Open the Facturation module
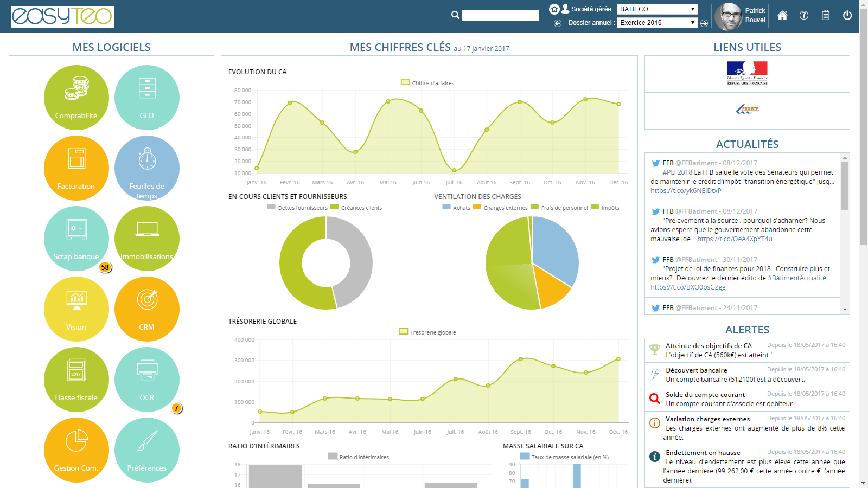The width and height of the screenshot is (868, 488). (76, 168)
